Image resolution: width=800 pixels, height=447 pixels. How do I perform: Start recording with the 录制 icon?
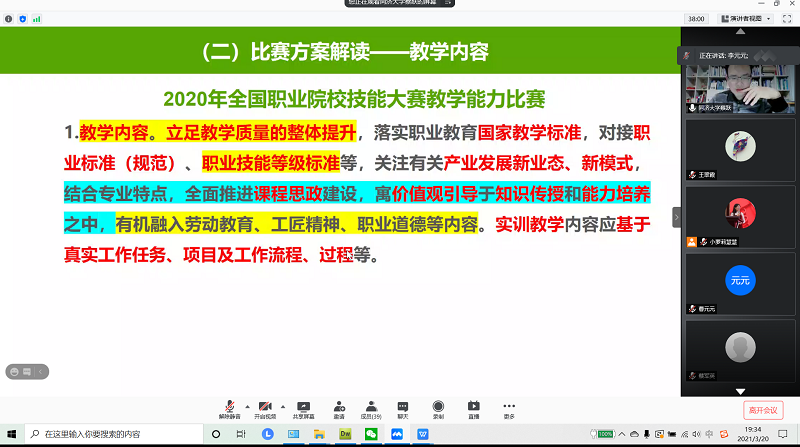click(438, 407)
